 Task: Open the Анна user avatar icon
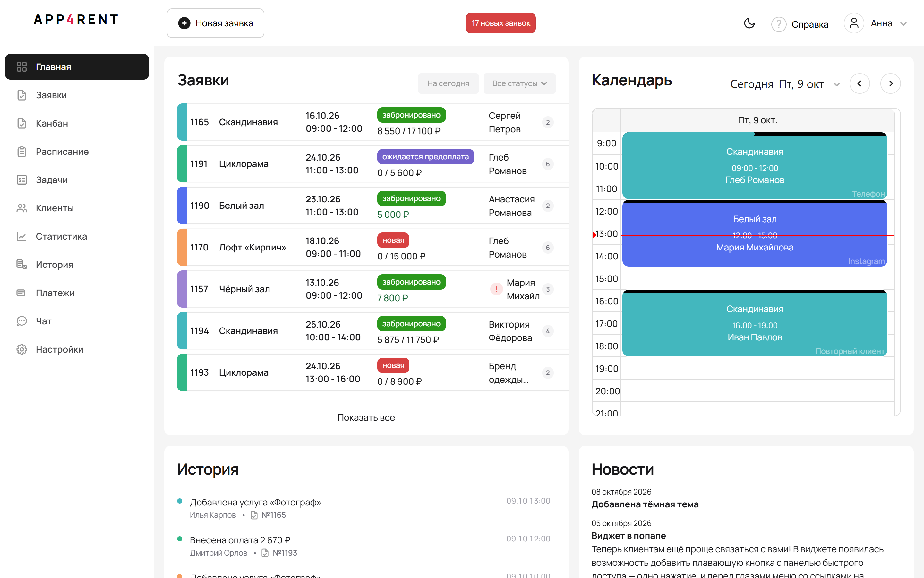[854, 23]
